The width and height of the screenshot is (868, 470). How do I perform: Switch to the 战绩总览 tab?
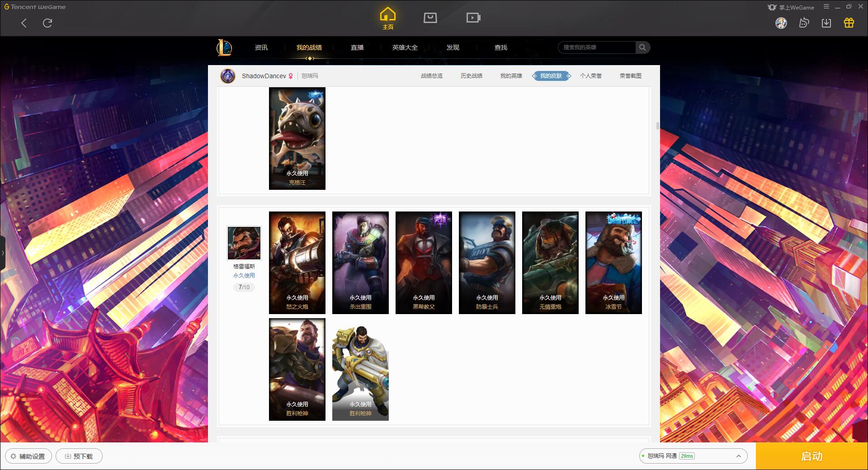click(x=432, y=76)
